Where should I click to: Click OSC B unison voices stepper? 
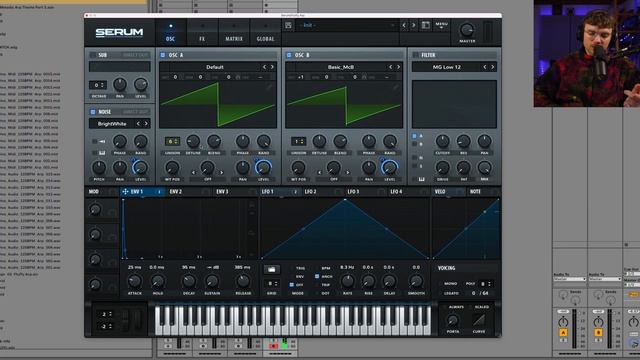tap(298, 142)
